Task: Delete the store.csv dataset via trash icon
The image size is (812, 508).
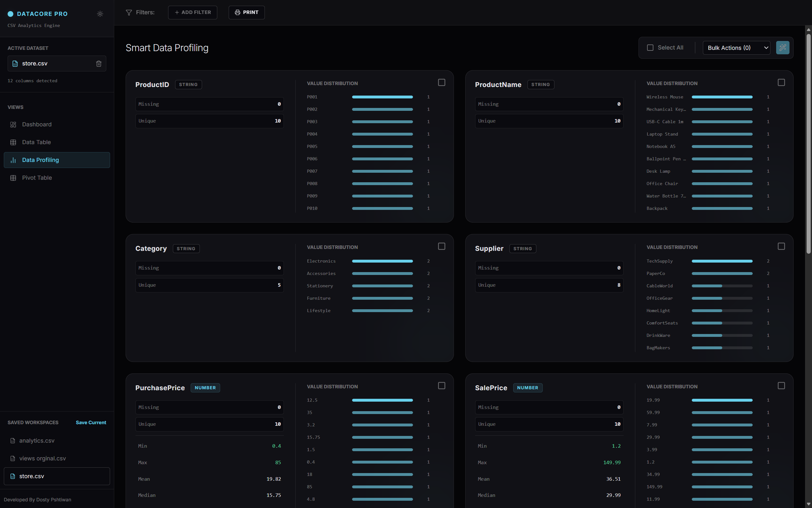Action: point(99,63)
